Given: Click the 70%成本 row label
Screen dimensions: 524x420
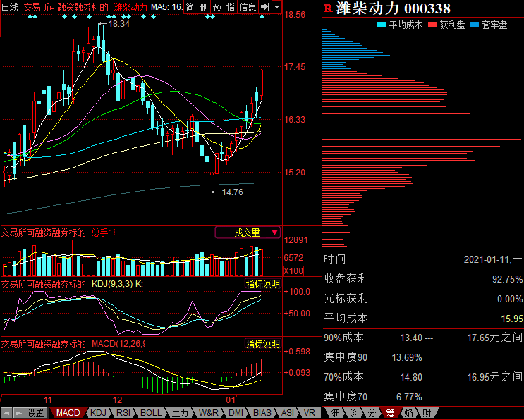Looking at the screenshot, I should point(344,377).
